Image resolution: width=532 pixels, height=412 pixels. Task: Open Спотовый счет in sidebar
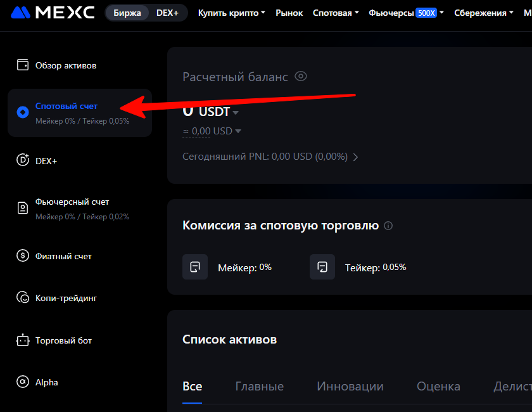click(x=80, y=113)
